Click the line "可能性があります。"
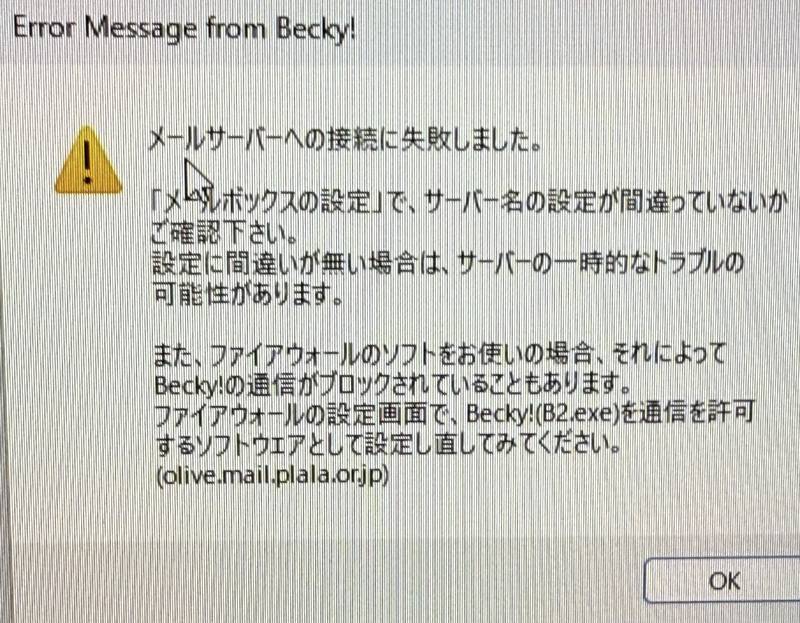The height and width of the screenshot is (623, 800). pos(248,294)
